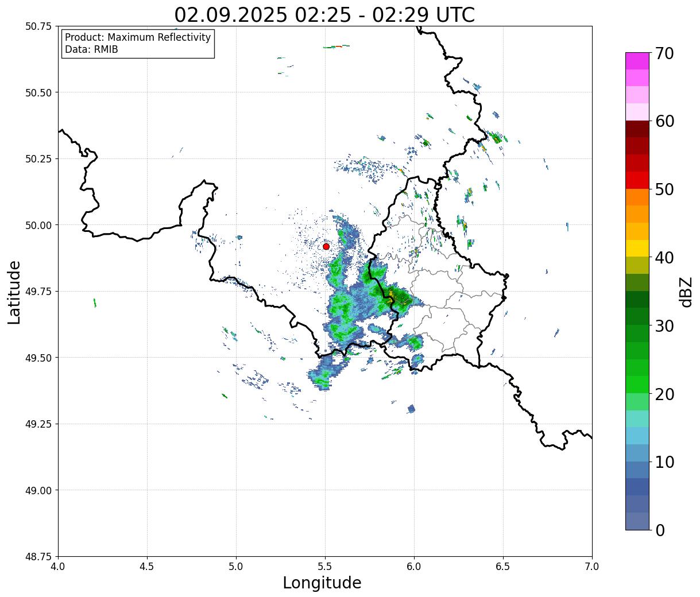Click the latitude tick label 49.25

click(38, 424)
